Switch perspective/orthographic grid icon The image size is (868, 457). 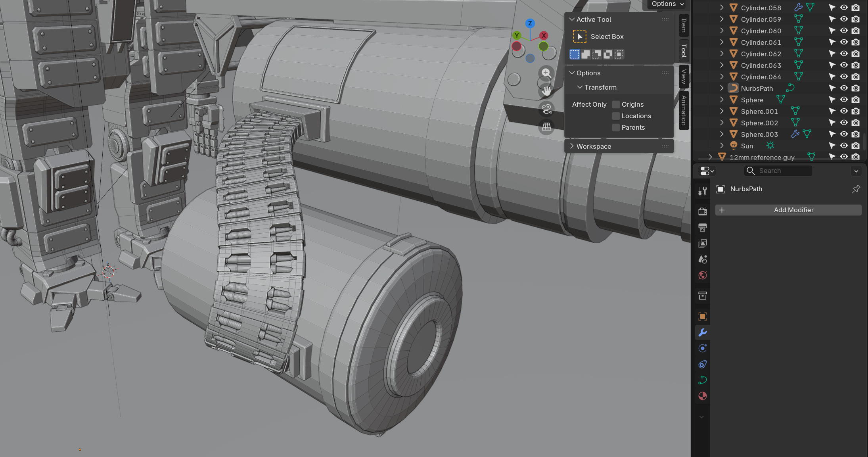coord(546,127)
